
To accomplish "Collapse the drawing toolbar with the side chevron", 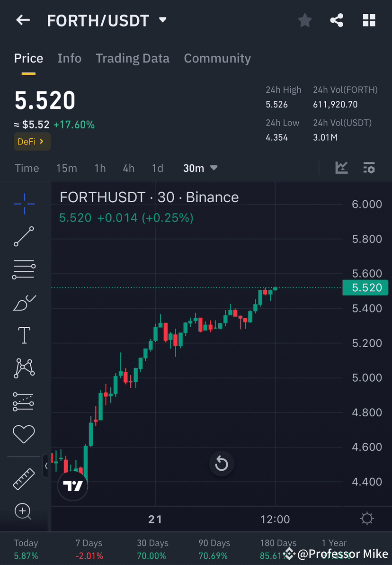I will [x=46, y=466].
